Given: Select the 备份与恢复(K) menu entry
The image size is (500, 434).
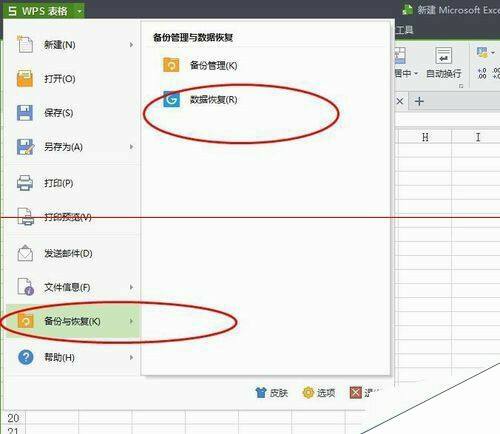Looking at the screenshot, I should click(x=72, y=321).
